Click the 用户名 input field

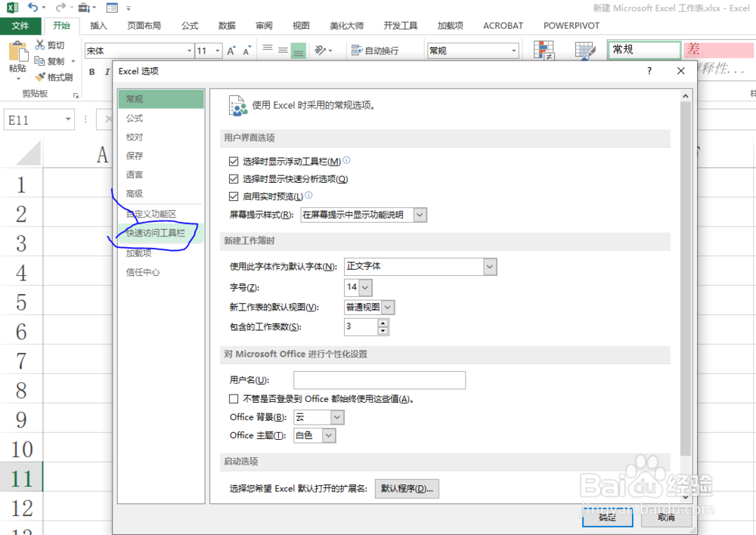(x=380, y=380)
